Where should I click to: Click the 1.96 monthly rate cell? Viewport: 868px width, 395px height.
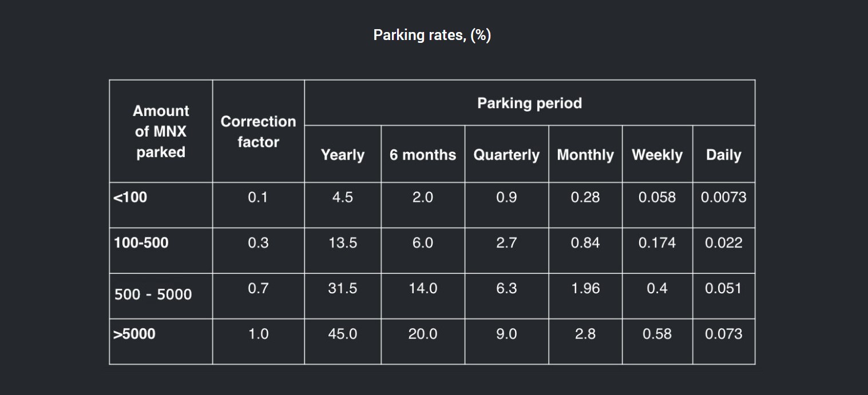tap(585, 289)
